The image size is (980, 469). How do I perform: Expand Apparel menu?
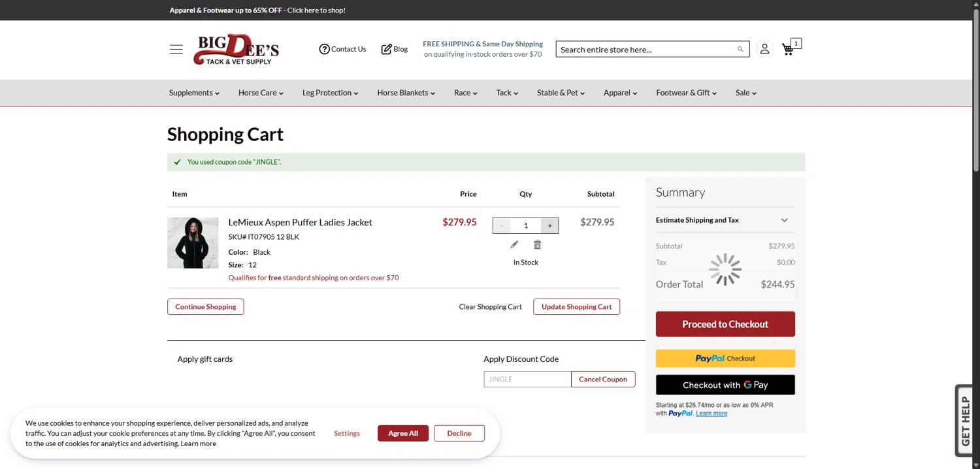(620, 93)
